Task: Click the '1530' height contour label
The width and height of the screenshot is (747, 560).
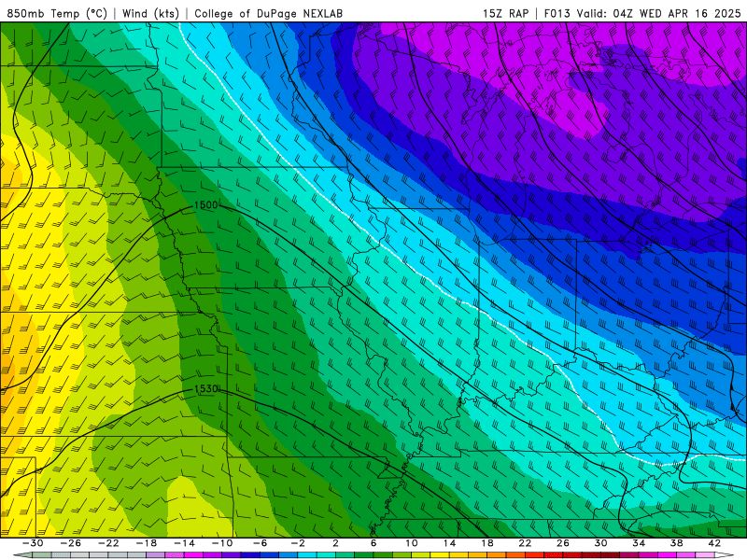Action: pyautogui.click(x=206, y=389)
